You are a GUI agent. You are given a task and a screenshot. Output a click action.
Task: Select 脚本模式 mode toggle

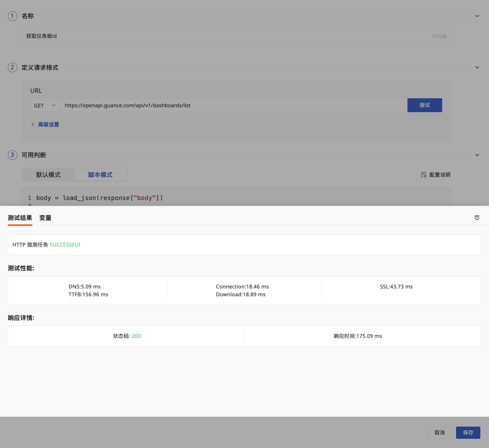[x=100, y=175]
